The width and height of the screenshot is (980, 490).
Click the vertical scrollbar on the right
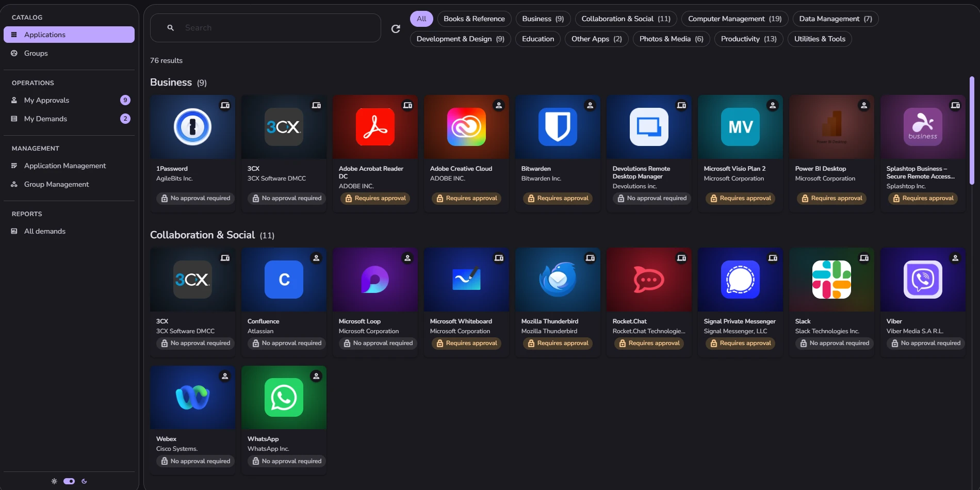click(972, 130)
